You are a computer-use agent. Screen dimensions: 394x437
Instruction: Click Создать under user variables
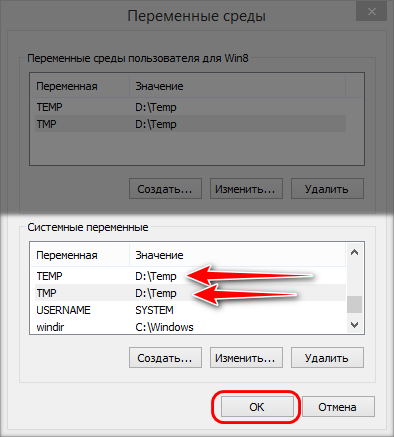[165, 189]
